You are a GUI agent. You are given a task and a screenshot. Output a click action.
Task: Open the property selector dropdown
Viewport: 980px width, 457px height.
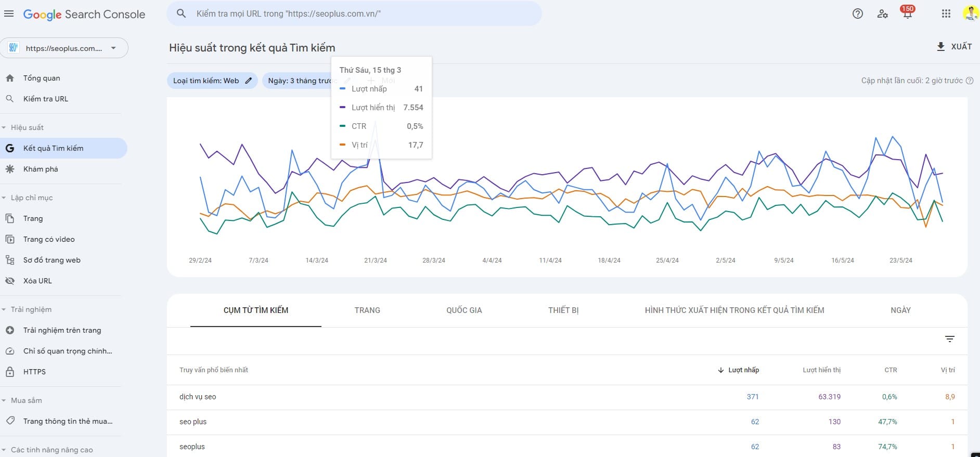[64, 48]
